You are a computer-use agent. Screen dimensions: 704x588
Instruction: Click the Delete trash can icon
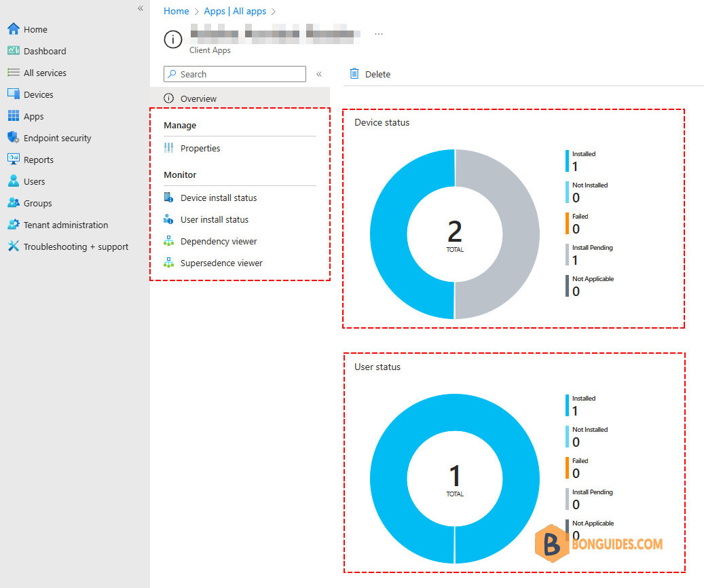coord(354,73)
